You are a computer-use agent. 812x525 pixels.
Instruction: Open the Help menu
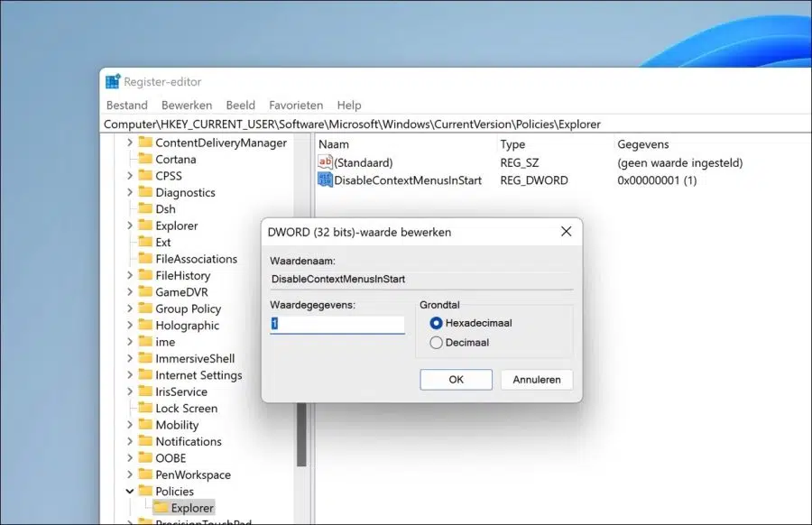[349, 106]
